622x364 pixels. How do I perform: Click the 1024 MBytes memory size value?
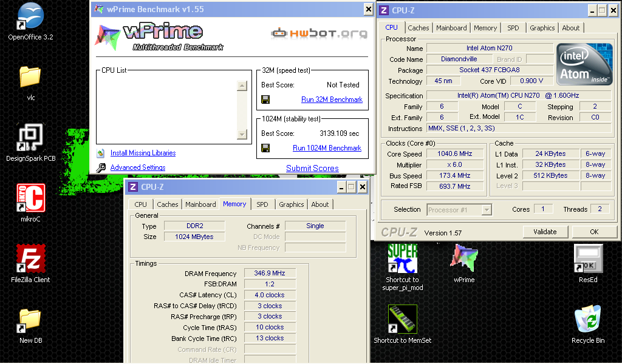[194, 237]
